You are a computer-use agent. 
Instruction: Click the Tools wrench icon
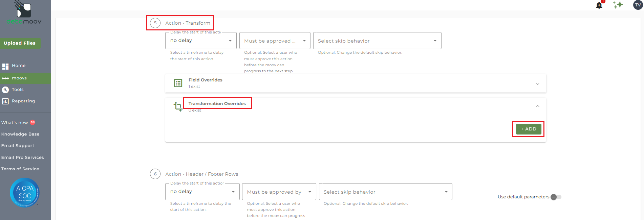coord(5,90)
